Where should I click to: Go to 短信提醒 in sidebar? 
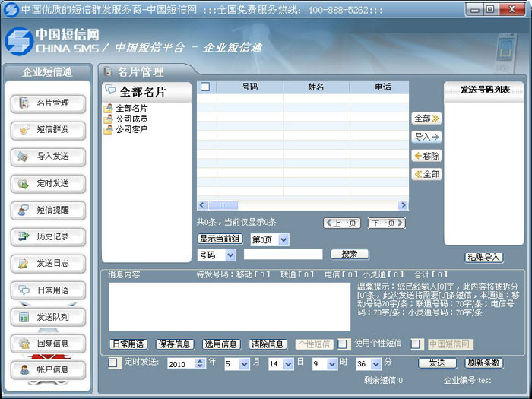click(x=48, y=210)
